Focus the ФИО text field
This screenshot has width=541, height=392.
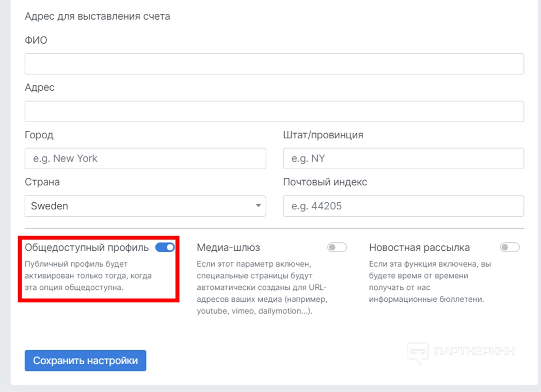pyautogui.click(x=274, y=64)
